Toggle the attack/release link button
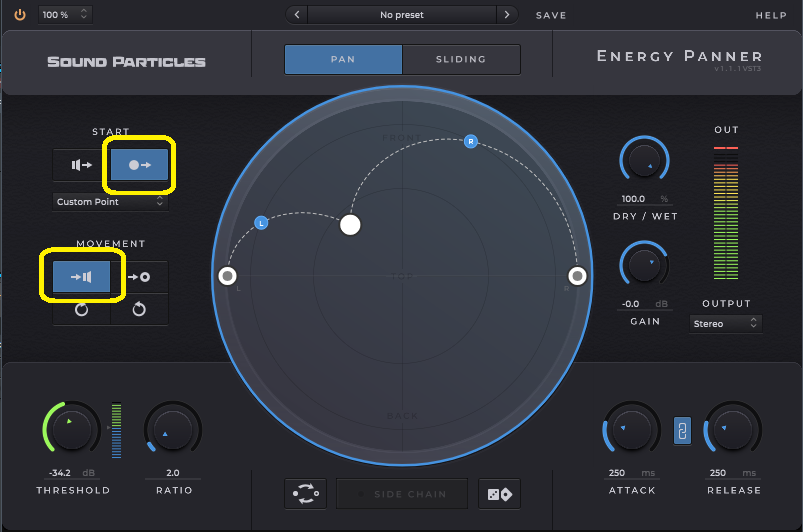The height and width of the screenshot is (532, 803). [682, 431]
